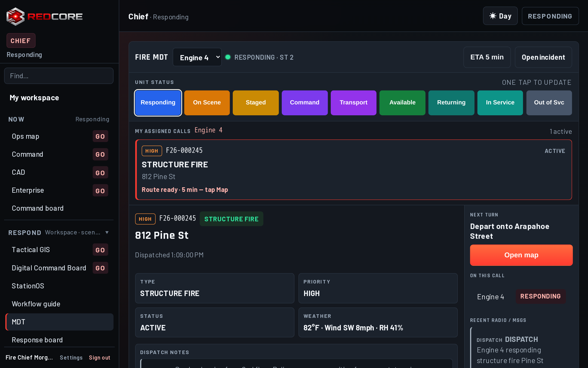Click the Open incident button
Viewport: 588px width, 368px height.
pos(543,57)
